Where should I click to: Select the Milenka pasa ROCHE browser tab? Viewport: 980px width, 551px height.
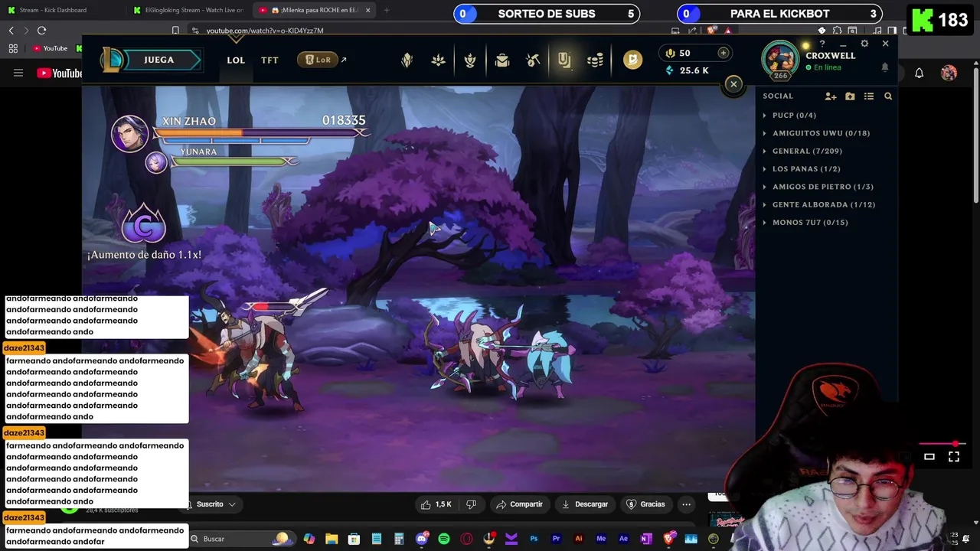[x=315, y=10]
